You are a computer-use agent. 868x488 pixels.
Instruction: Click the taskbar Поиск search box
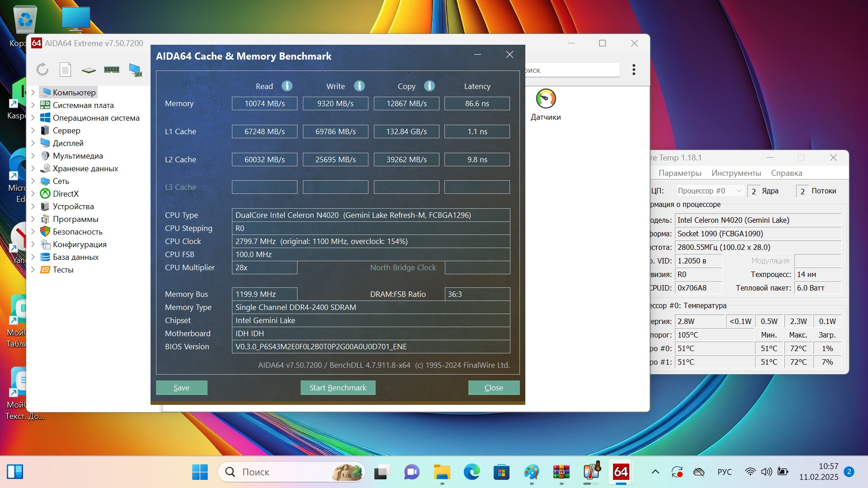point(292,472)
